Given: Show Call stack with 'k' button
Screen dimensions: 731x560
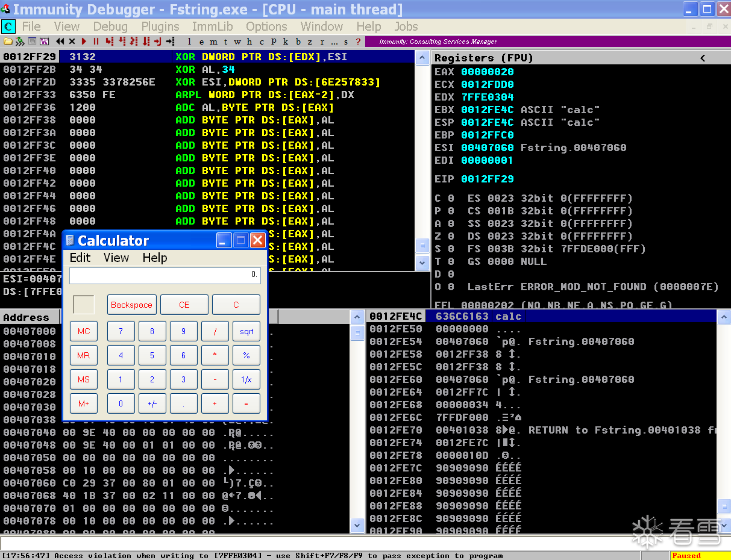Looking at the screenshot, I should tap(286, 42).
